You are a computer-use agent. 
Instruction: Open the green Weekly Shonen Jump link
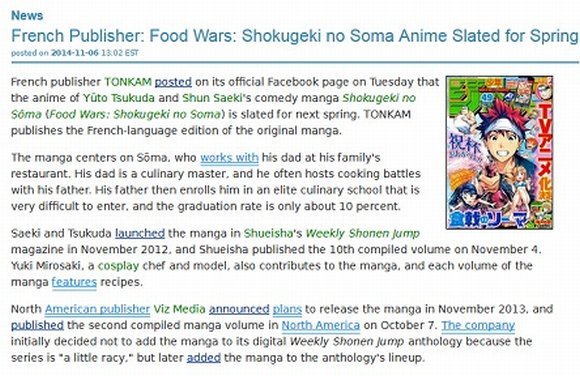click(x=362, y=234)
